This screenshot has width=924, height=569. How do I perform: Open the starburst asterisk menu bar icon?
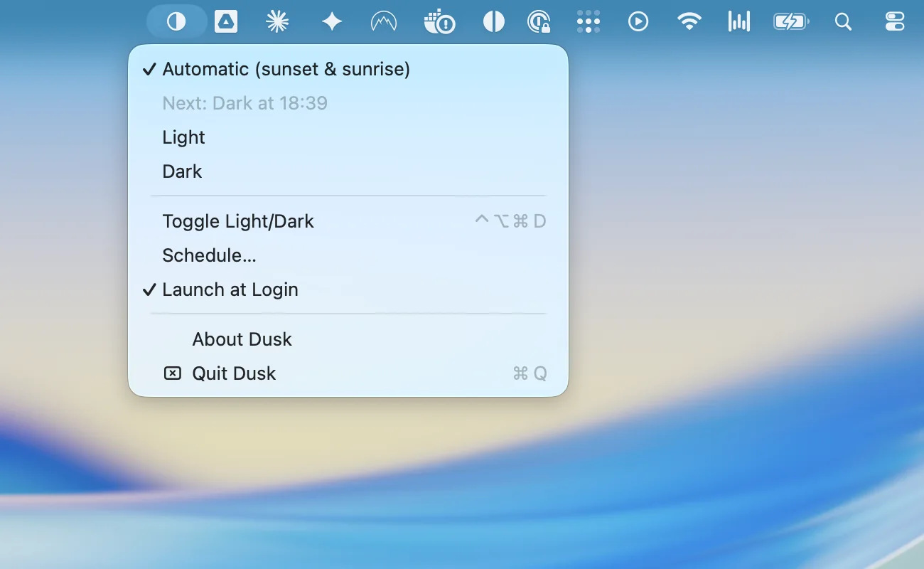277,22
